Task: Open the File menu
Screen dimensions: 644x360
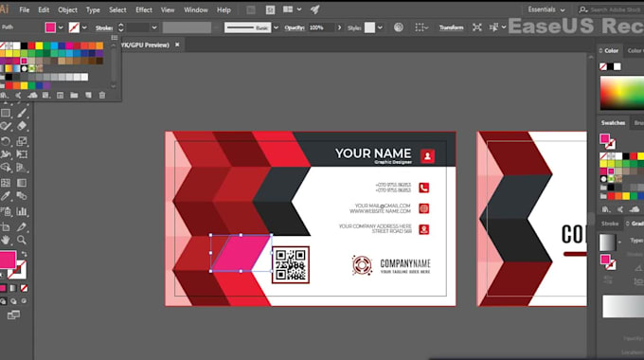Action: click(25, 9)
